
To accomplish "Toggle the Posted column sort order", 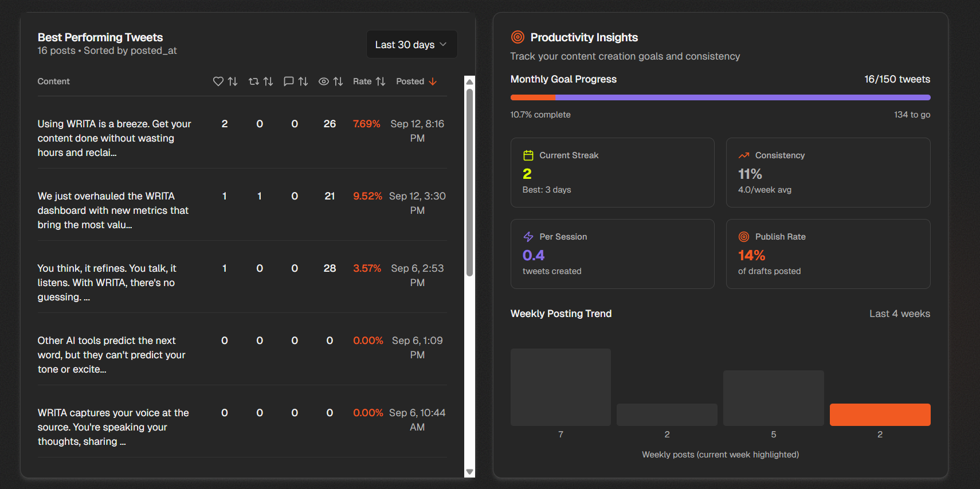I will coord(416,81).
